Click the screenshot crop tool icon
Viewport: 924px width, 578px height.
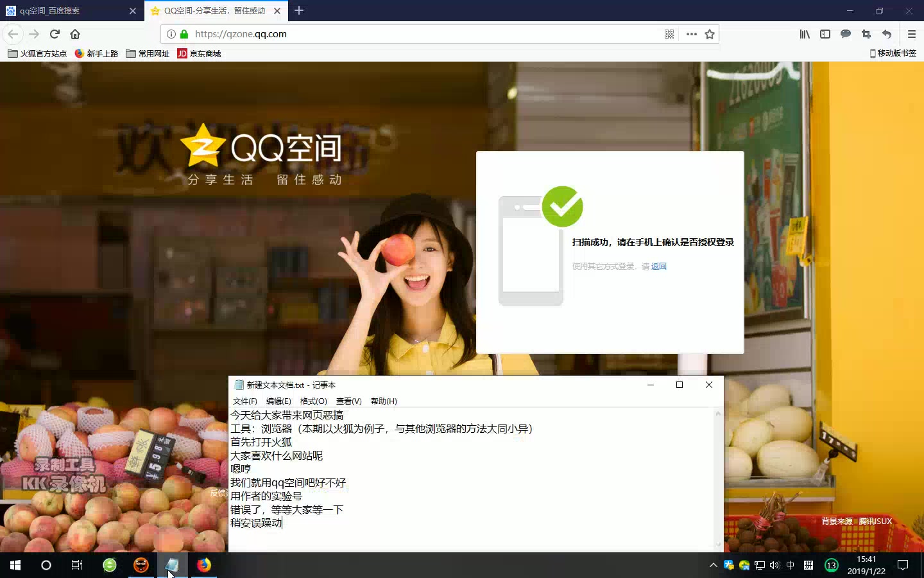866,34
